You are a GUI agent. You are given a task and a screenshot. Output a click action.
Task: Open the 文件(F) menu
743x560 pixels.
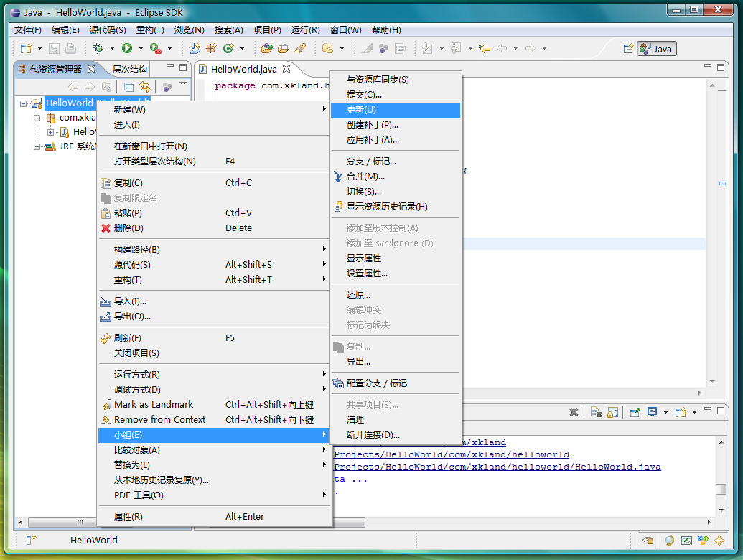pyautogui.click(x=28, y=30)
